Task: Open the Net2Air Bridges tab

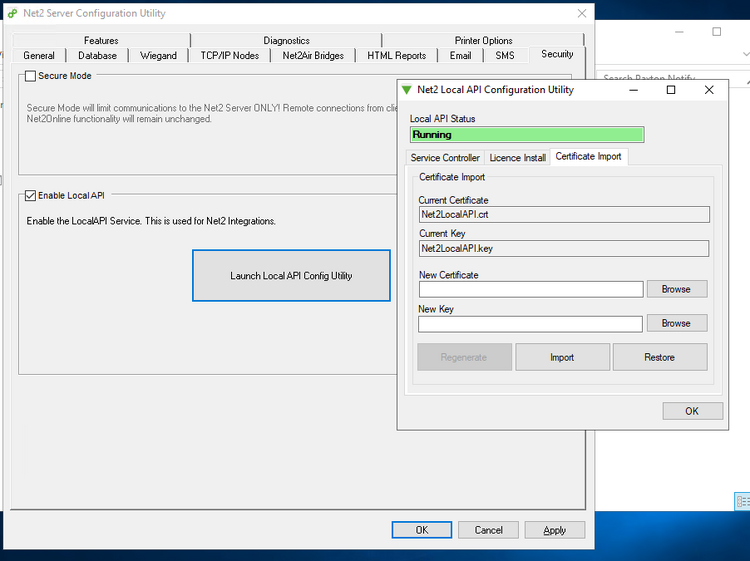Action: coord(313,55)
